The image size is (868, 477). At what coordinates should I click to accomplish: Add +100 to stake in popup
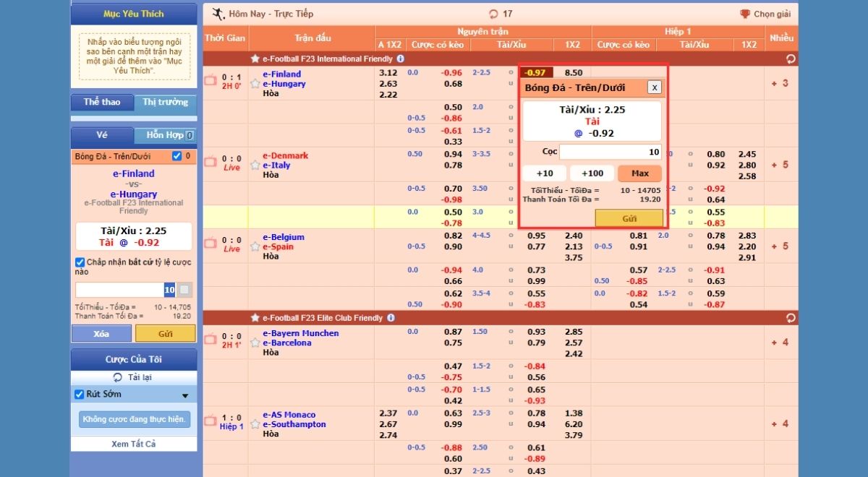coord(592,173)
